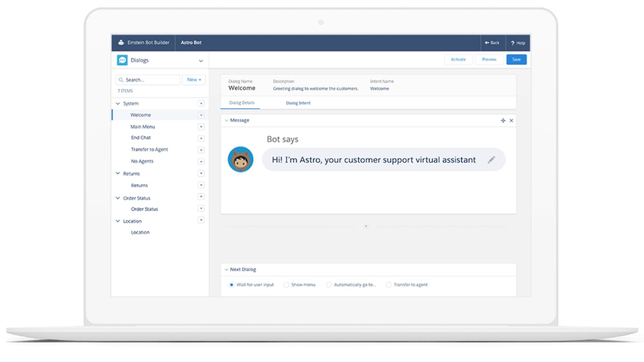Select the Returns child dialog item
The height and width of the screenshot is (362, 644).
(x=139, y=185)
